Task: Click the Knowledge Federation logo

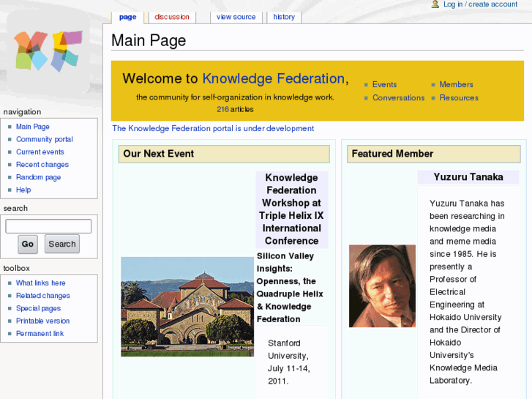Action: [x=48, y=51]
